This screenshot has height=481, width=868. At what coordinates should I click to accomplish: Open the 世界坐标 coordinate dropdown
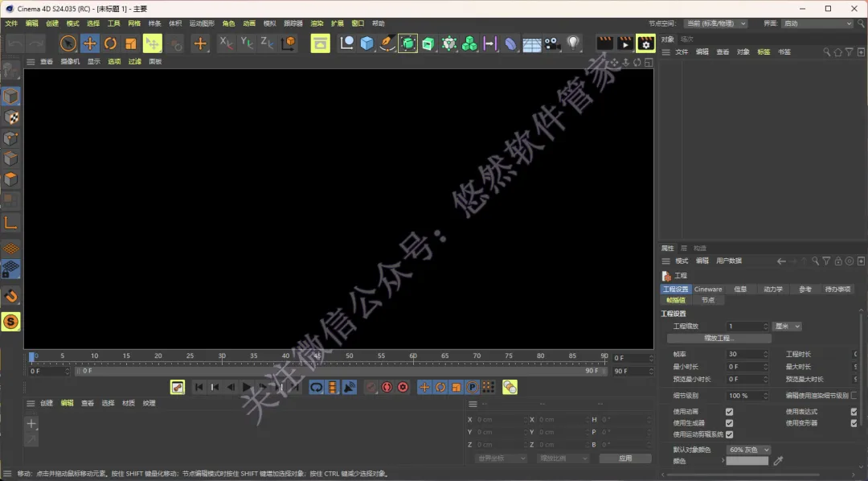click(501, 458)
